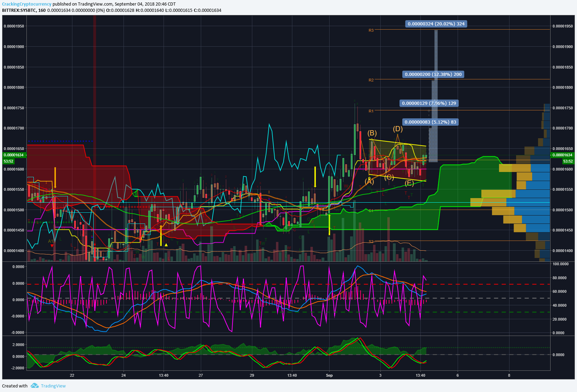Select the (C) wave label
The height and width of the screenshot is (392, 577).
[389, 177]
